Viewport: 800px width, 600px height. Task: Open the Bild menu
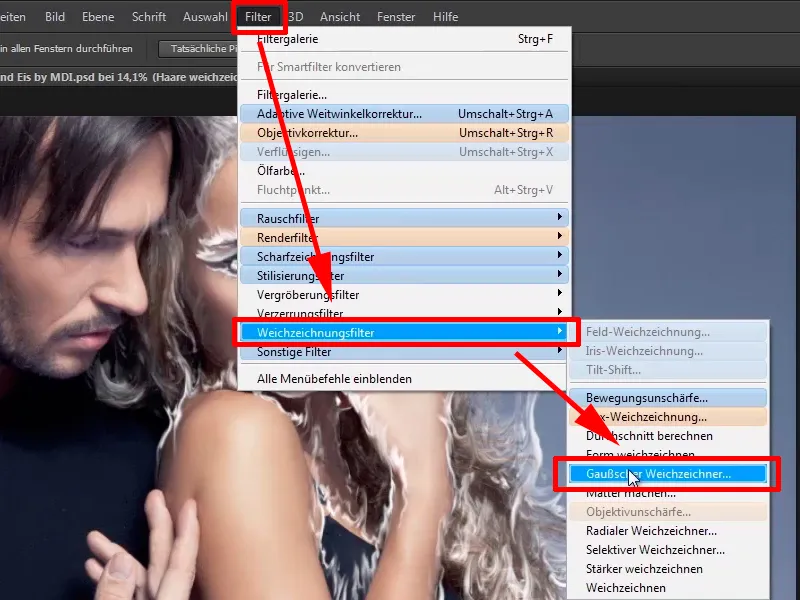click(55, 17)
